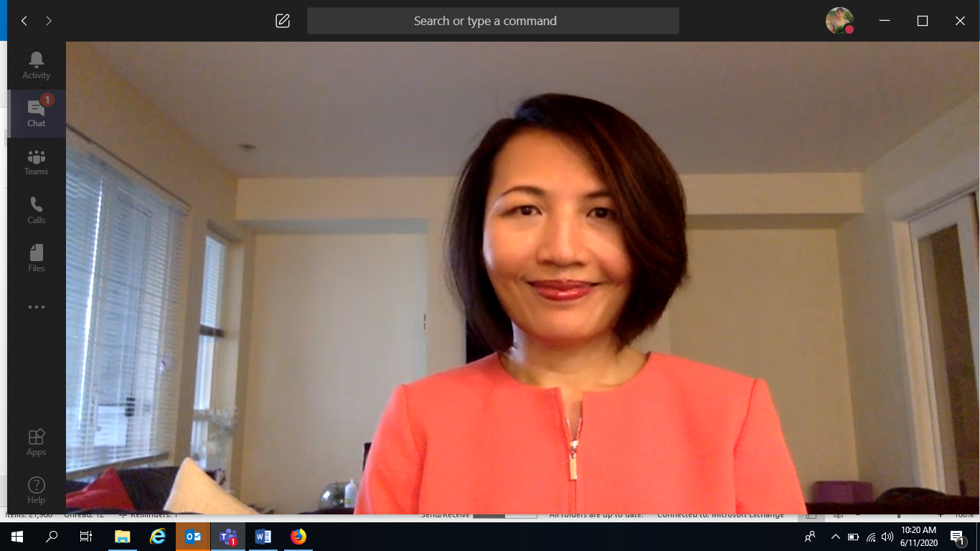
Task: Start a new chat with compose icon
Action: click(283, 21)
